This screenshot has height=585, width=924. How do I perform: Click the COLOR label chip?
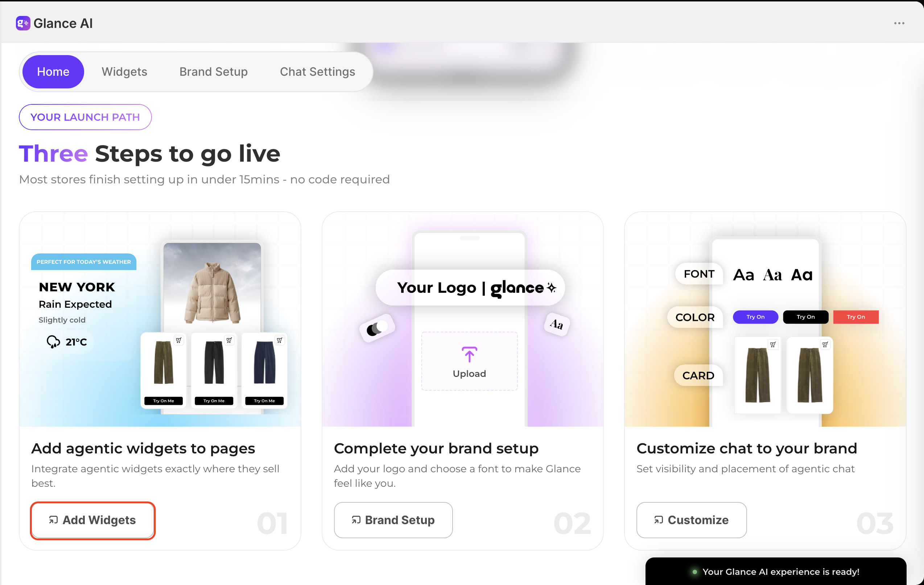click(x=695, y=317)
